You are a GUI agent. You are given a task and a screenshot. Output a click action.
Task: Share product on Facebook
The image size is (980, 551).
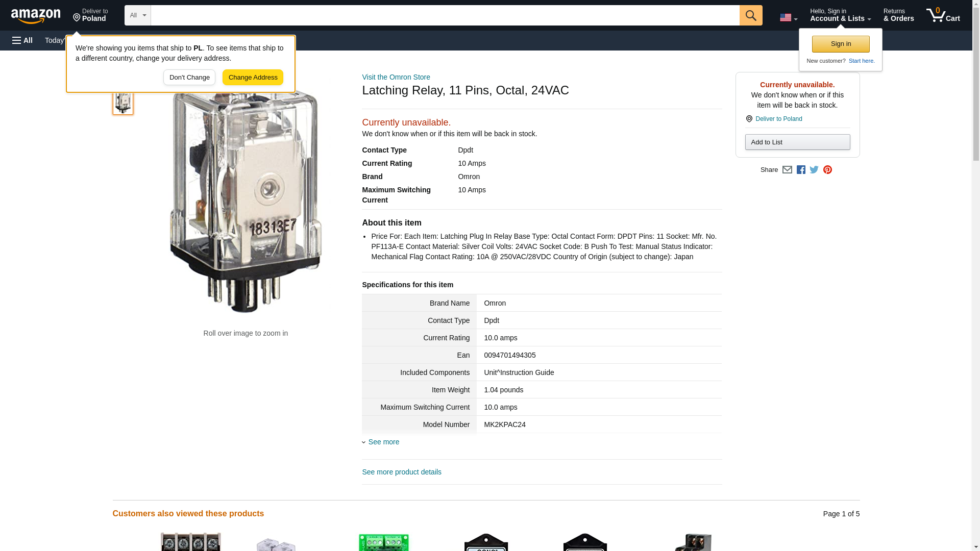[x=801, y=170]
